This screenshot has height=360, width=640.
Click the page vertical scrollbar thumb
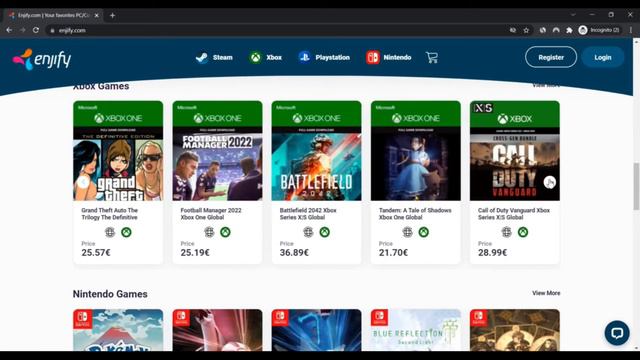click(x=636, y=186)
